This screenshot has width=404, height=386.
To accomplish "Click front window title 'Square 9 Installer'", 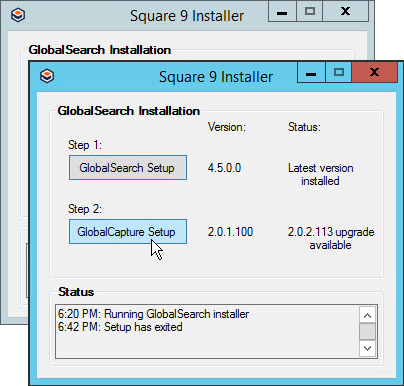I will [x=216, y=77].
